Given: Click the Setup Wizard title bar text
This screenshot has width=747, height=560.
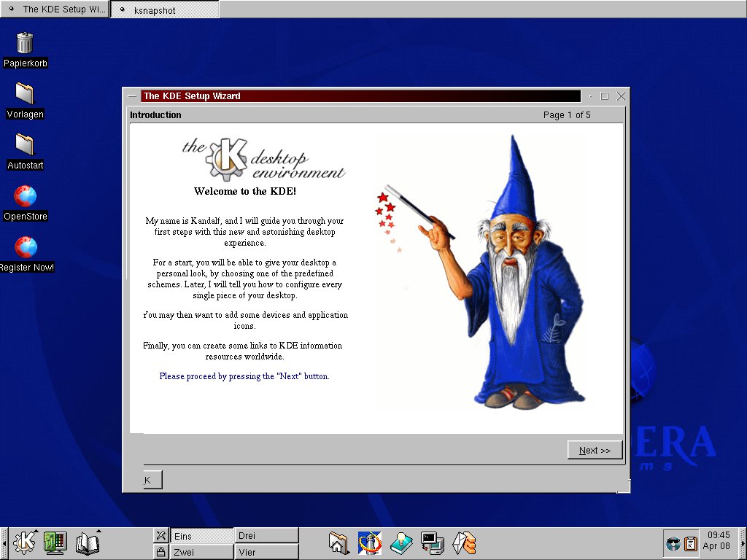Looking at the screenshot, I should tap(192, 96).
